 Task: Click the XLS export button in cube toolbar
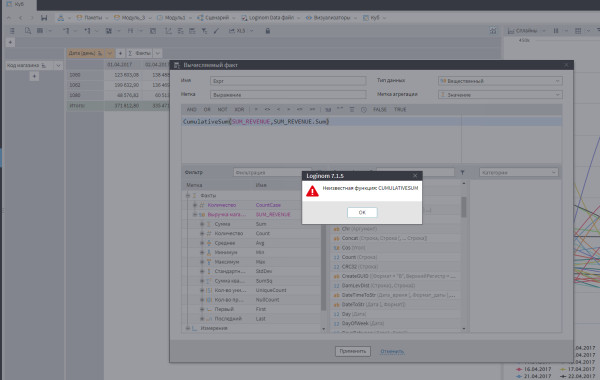pyautogui.click(x=237, y=31)
